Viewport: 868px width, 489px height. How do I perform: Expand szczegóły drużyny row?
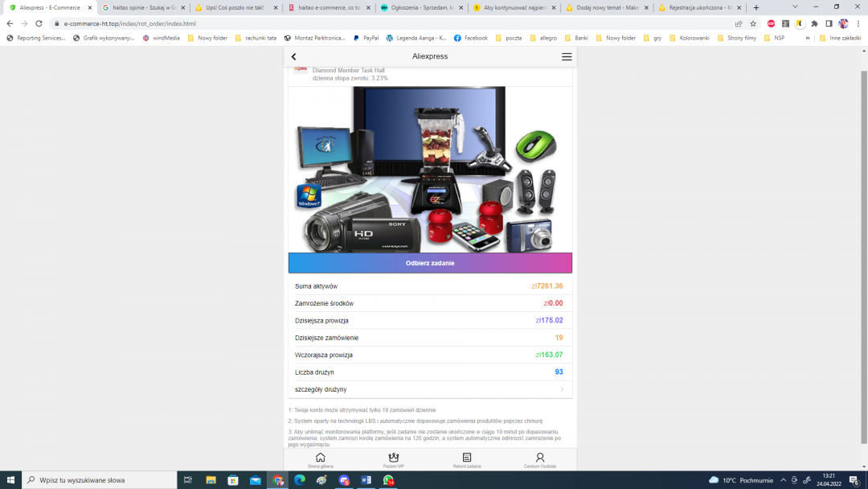tap(430, 389)
